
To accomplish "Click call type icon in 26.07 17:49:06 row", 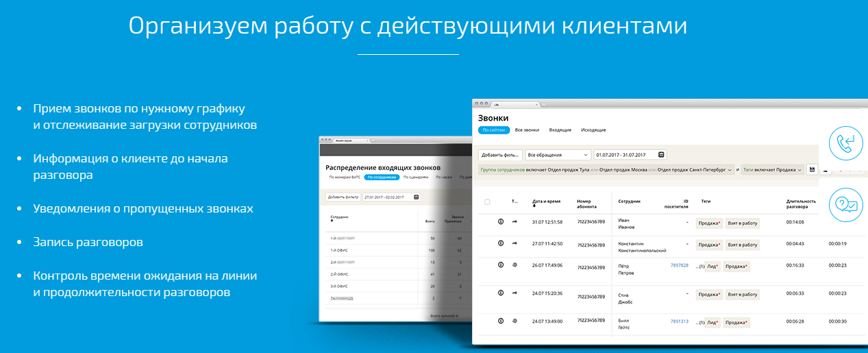I will click(514, 265).
